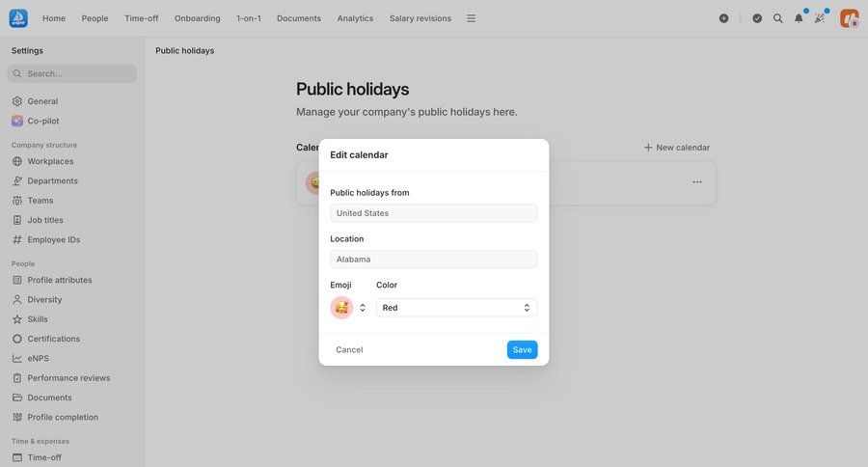Focus the settings Search field
This screenshot has width=868, height=467.
(72, 73)
